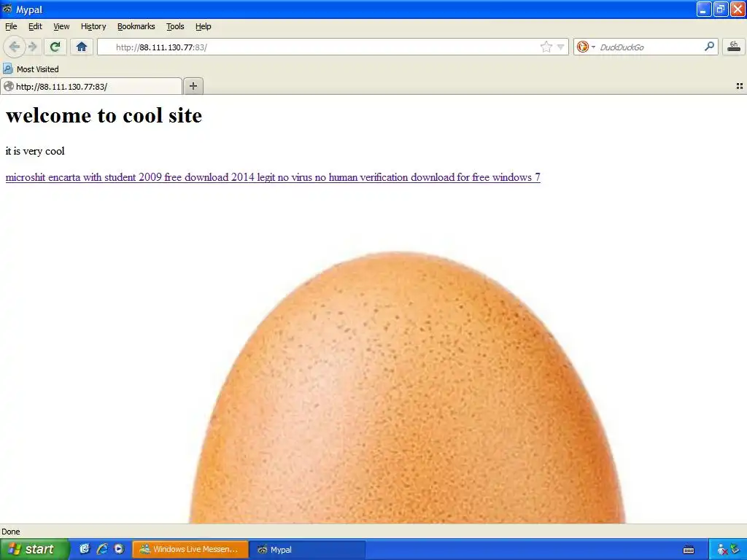Launch Internet Explorer from quick launch
This screenshot has height=560, width=747.
102,549
